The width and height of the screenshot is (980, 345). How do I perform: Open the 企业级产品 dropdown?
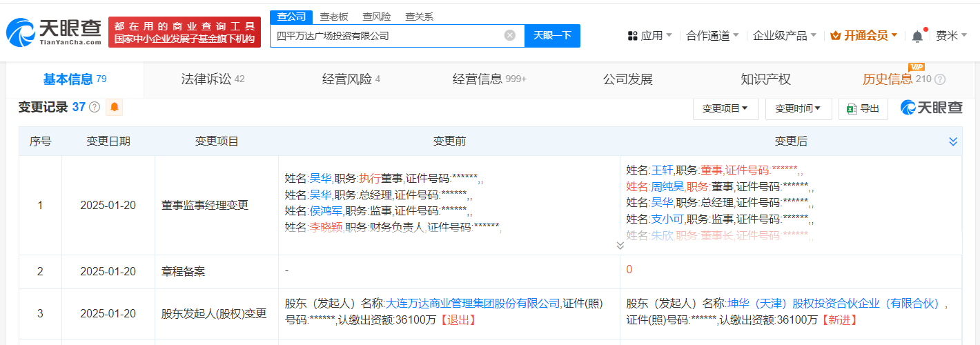(x=785, y=36)
